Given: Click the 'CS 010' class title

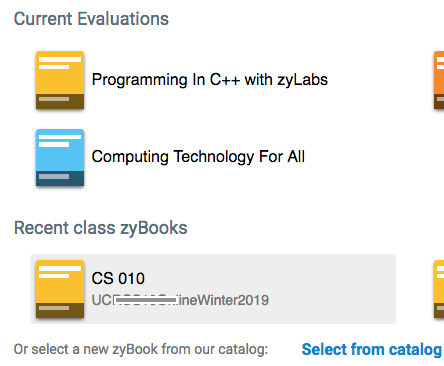Looking at the screenshot, I should pyautogui.click(x=118, y=278).
